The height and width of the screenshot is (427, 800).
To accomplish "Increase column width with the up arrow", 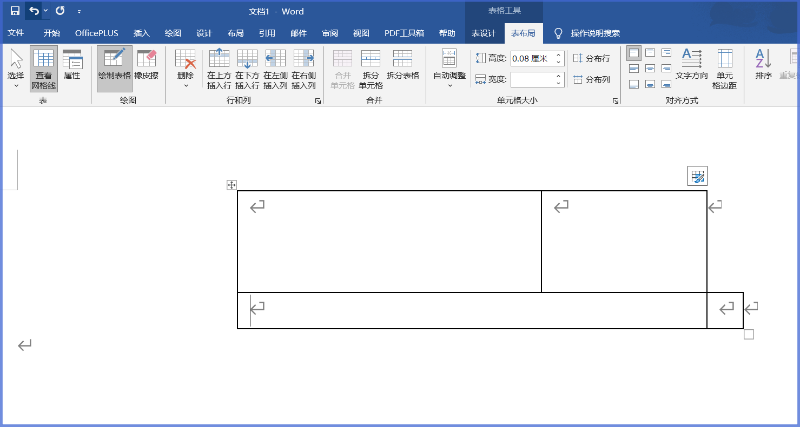I will (x=559, y=76).
